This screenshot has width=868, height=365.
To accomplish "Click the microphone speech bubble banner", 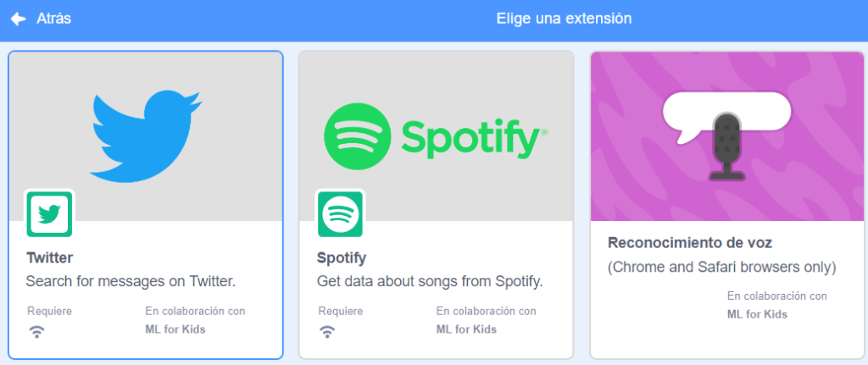I will (x=726, y=135).
